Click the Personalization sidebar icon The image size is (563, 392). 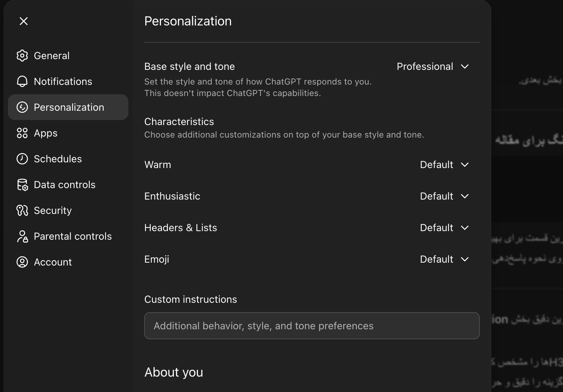(22, 107)
